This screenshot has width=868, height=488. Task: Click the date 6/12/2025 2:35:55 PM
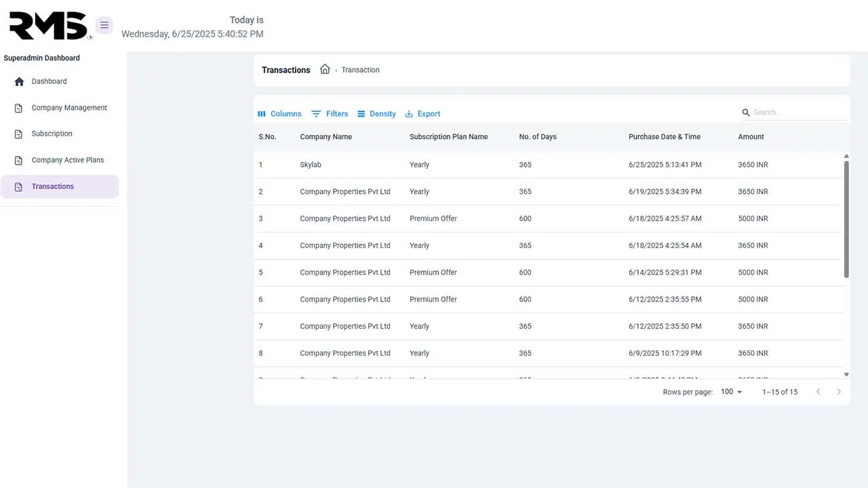[x=665, y=300]
